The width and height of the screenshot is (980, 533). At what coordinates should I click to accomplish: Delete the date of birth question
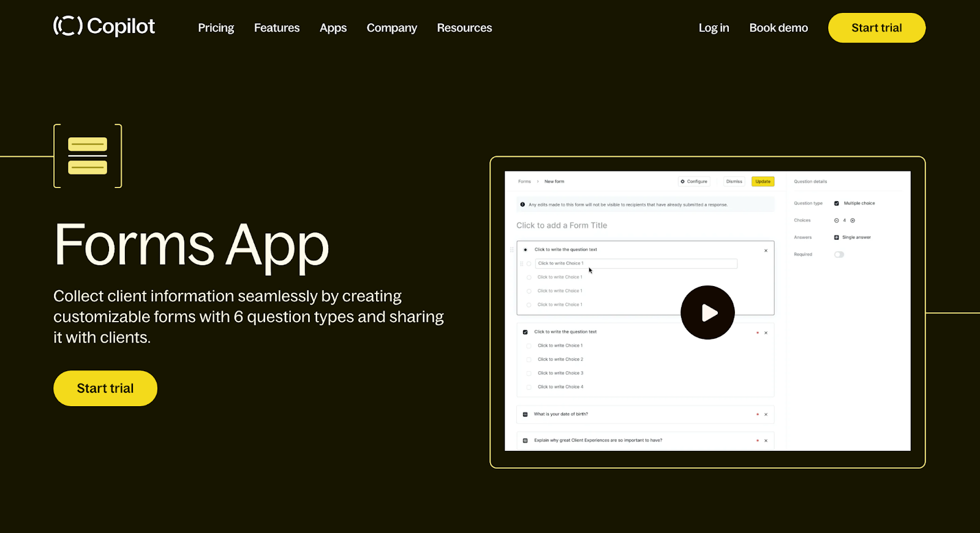(x=766, y=415)
